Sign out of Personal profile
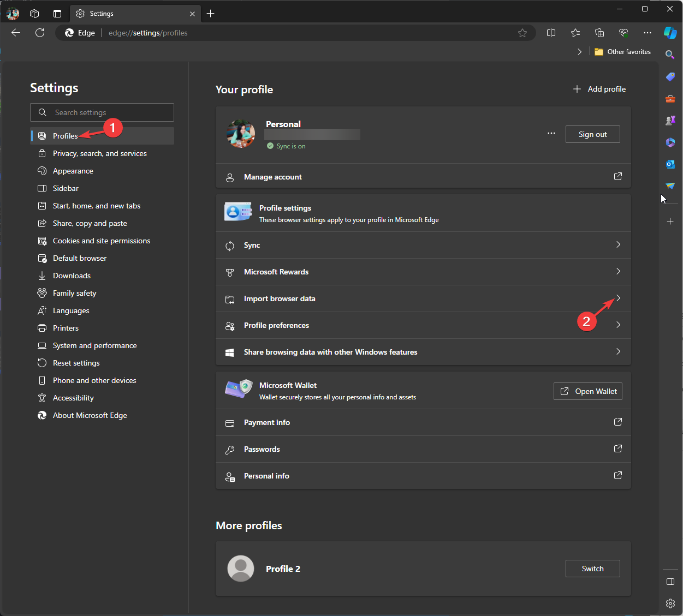Screen dimensions: 683x616 coord(592,134)
